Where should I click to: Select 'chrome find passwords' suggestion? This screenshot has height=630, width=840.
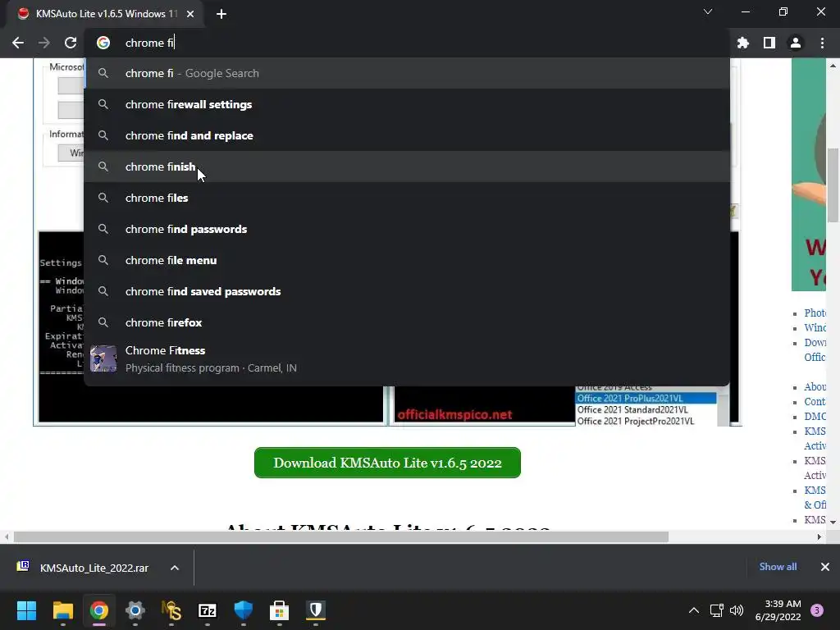(x=407, y=229)
